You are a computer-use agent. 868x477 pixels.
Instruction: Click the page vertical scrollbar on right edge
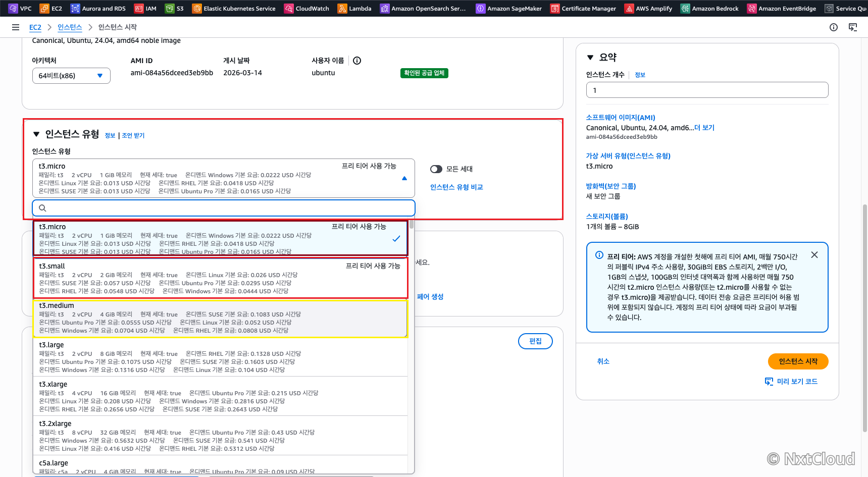coord(865,318)
